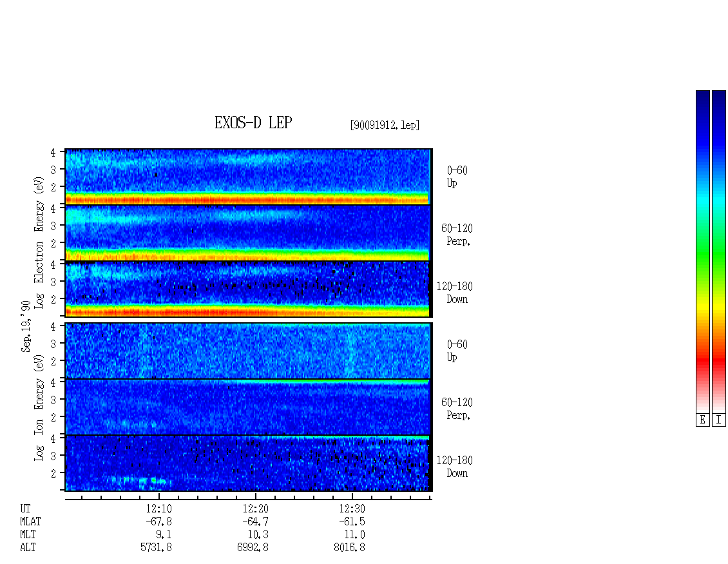Click the boxed E label under color bar
Image resolution: width=728 pixels, height=564 pixels.
pos(702,420)
